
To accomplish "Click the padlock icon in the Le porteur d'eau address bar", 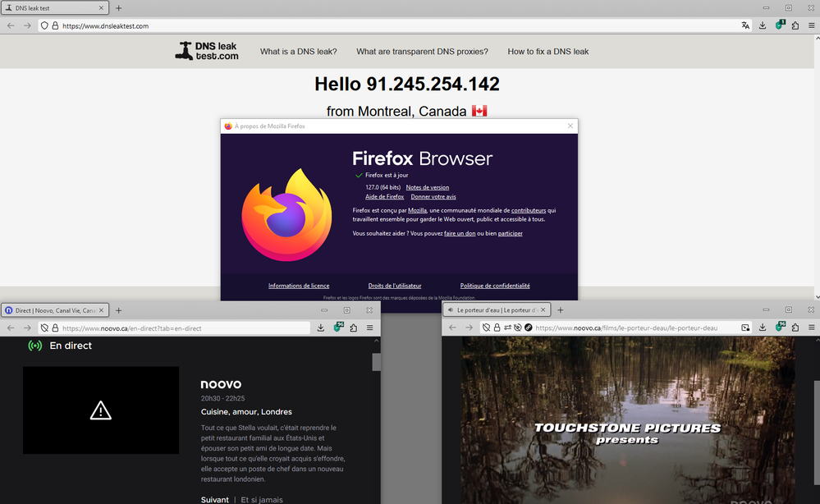I will [x=497, y=328].
